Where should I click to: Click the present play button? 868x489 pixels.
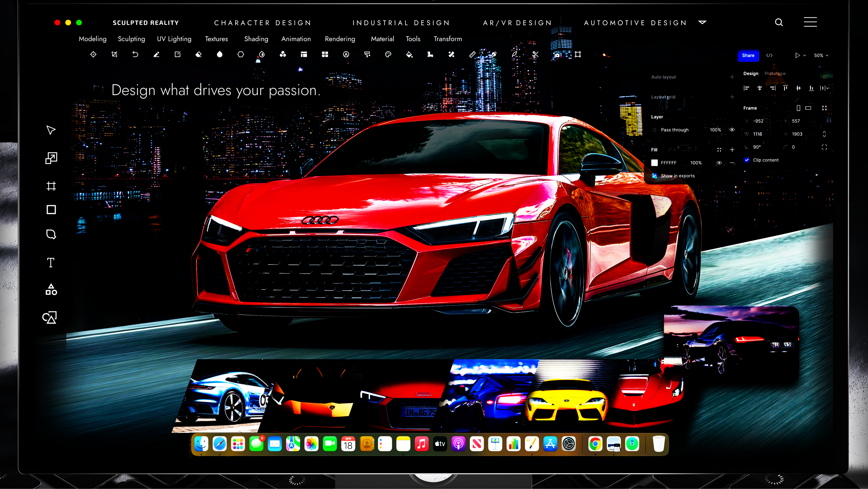[798, 56]
